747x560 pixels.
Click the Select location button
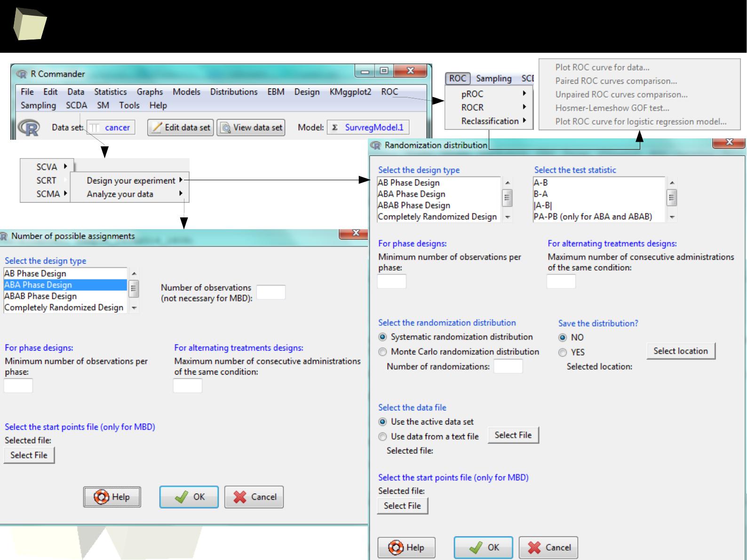pyautogui.click(x=681, y=351)
